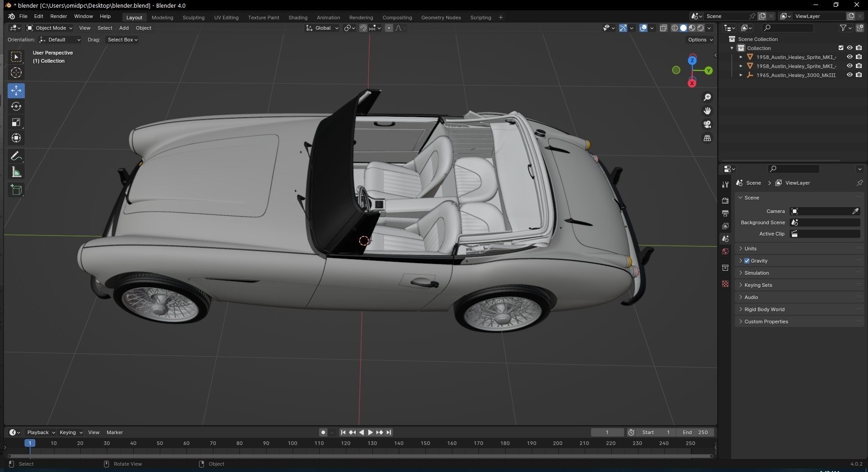
Task: Open the View Layer properties tab
Action: pos(725,226)
